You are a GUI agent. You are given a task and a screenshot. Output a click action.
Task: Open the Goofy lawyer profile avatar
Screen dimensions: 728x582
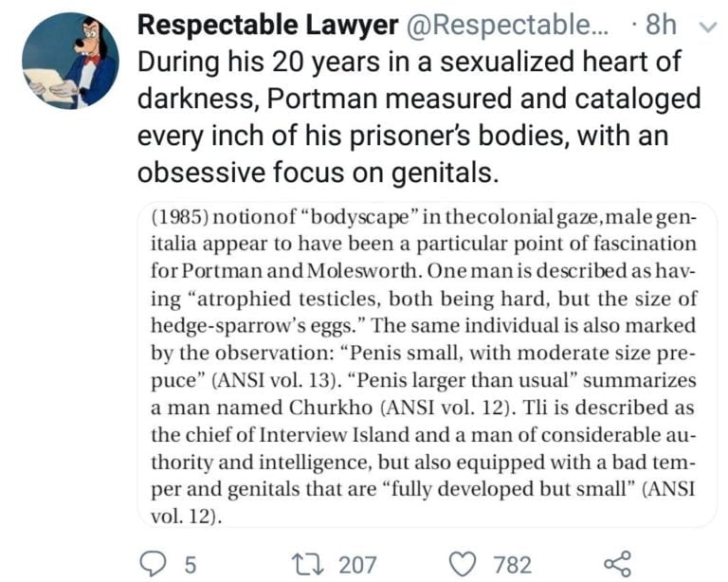[x=70, y=61]
